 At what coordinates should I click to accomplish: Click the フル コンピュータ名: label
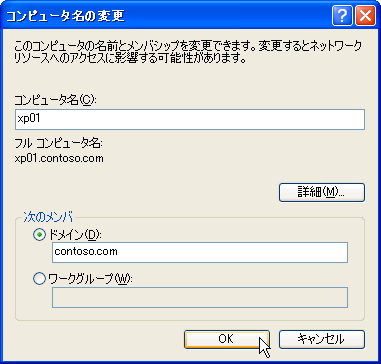tap(58, 145)
